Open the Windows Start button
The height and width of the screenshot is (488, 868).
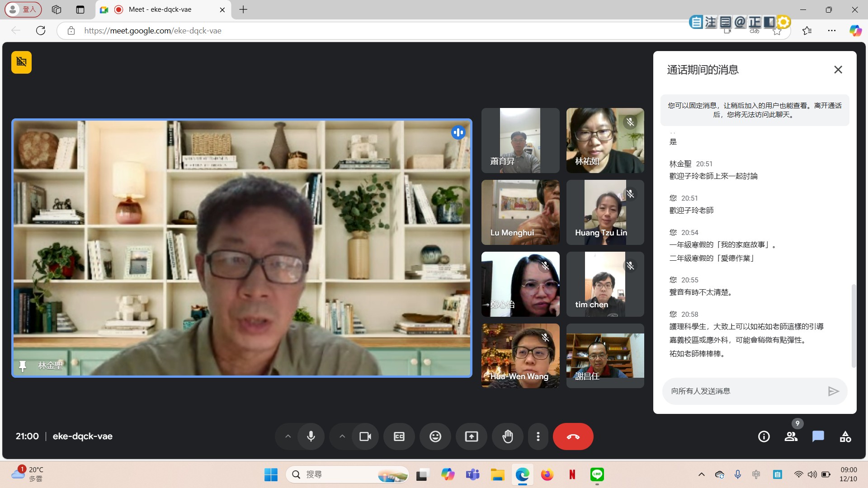[271, 474]
